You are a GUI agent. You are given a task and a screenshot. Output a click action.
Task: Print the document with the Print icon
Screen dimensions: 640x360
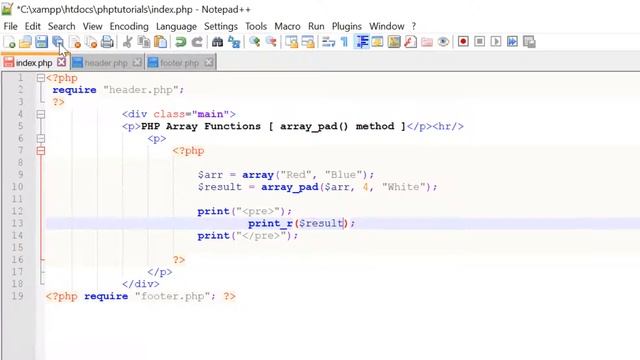(107, 42)
